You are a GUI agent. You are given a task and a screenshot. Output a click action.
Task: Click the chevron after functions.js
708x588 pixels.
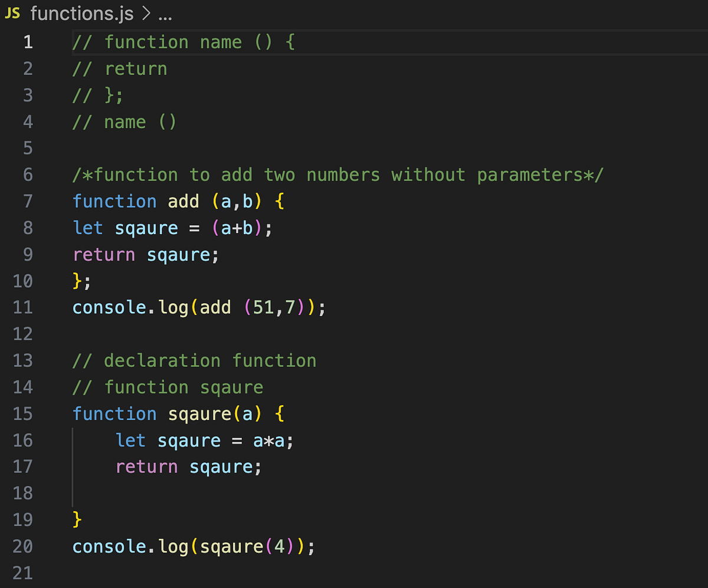point(145,13)
